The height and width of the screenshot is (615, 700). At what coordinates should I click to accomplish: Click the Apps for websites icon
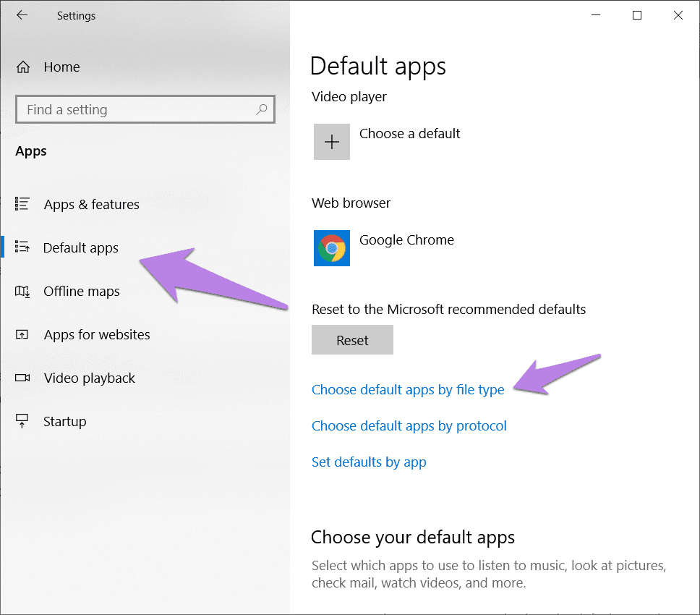[22, 334]
